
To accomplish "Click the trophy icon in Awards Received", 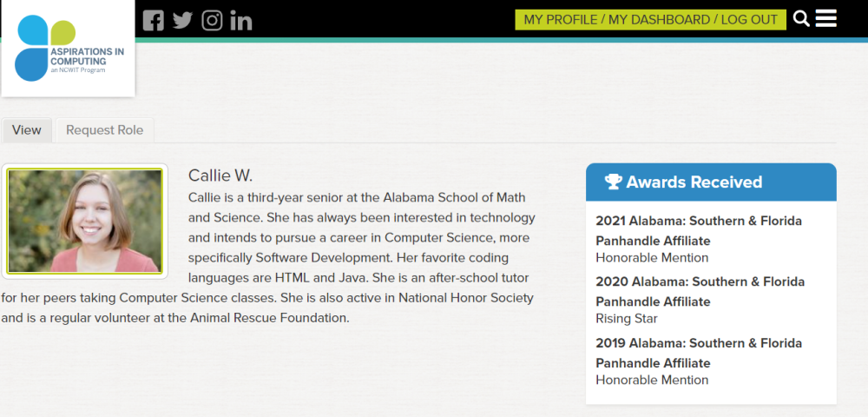I will pyautogui.click(x=614, y=182).
